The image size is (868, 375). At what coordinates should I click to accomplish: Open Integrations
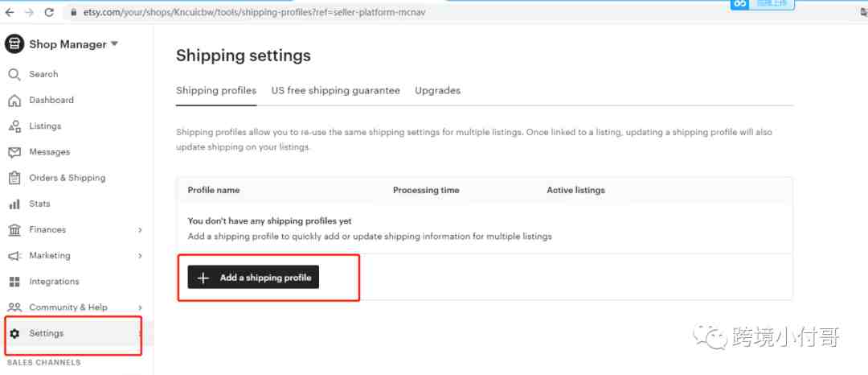coord(55,282)
